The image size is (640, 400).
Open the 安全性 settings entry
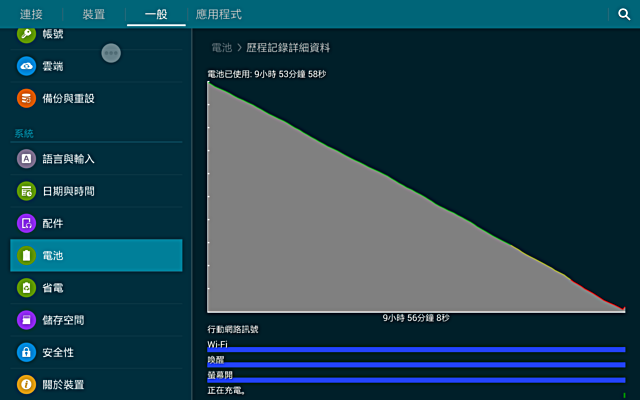[96, 352]
